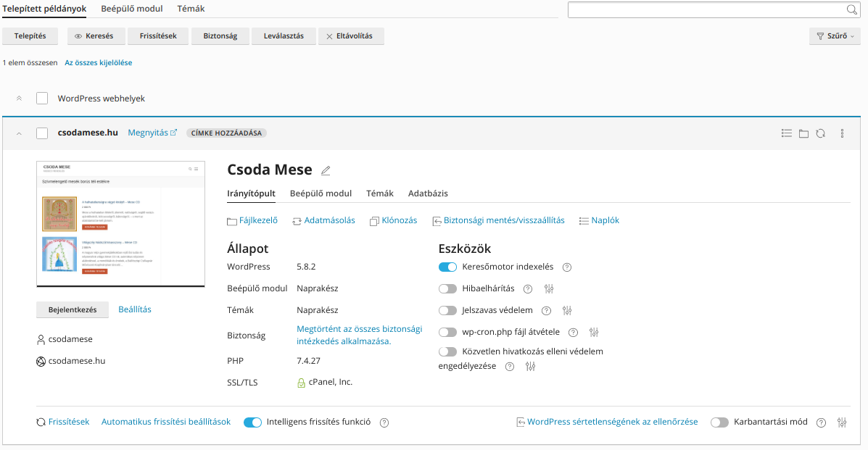The height and width of the screenshot is (450, 868).
Task: Click the Telepítés button
Action: 30,36
